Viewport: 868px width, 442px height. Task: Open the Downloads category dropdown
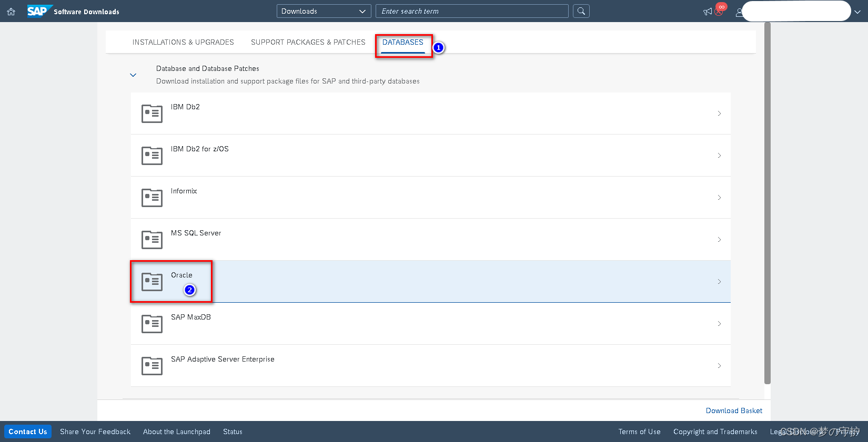(324, 11)
